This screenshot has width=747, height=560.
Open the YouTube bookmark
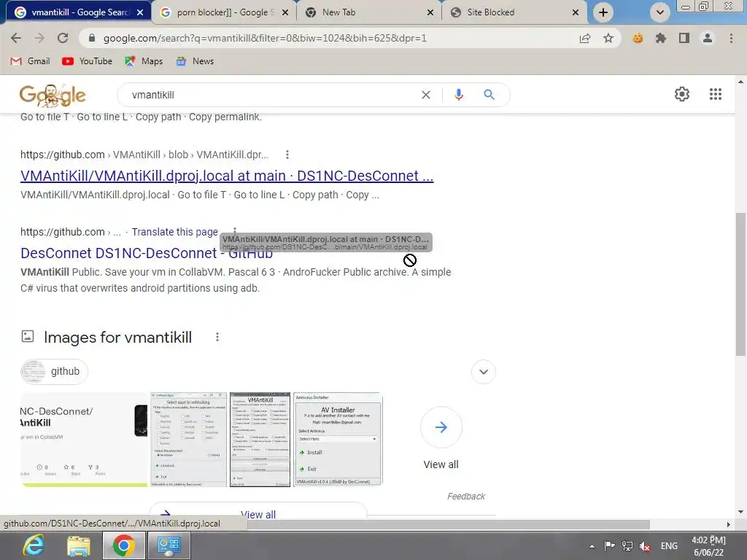(x=88, y=61)
